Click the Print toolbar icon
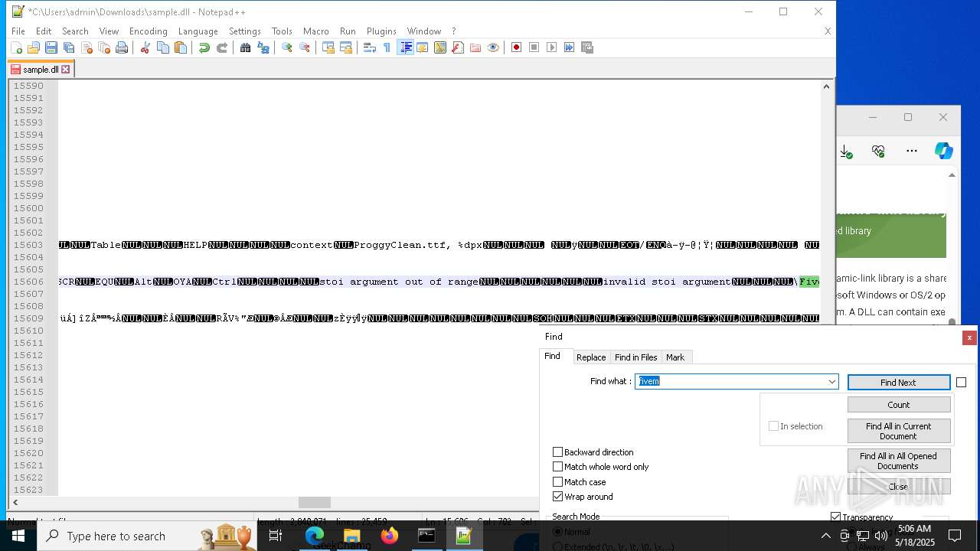Viewport: 980px width, 551px height. [122, 47]
